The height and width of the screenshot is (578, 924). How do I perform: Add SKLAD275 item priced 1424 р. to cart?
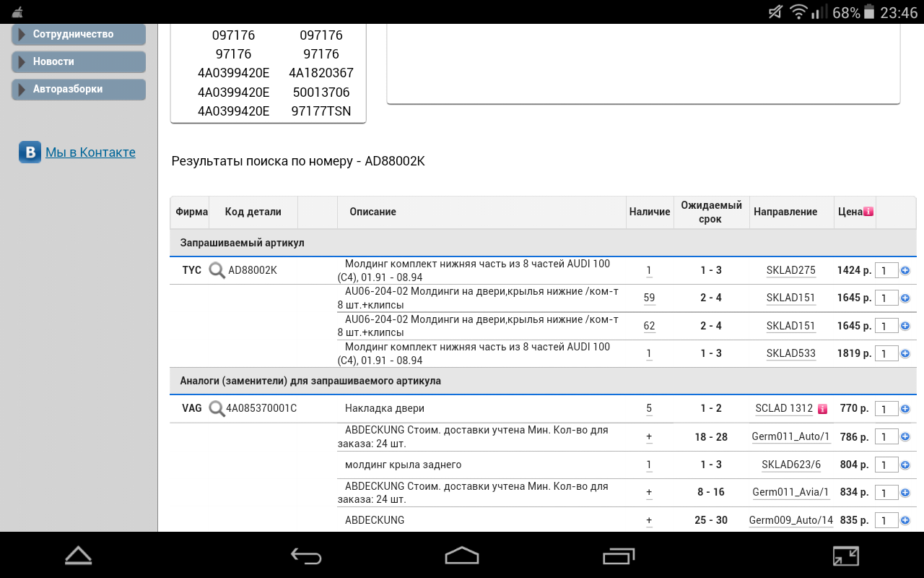coord(905,270)
